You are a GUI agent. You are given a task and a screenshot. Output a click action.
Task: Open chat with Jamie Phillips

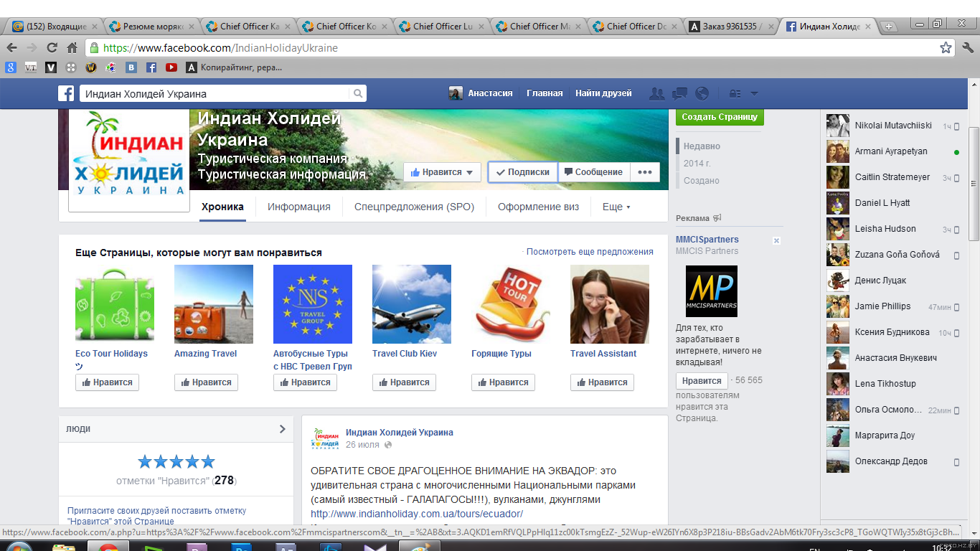coord(893,306)
